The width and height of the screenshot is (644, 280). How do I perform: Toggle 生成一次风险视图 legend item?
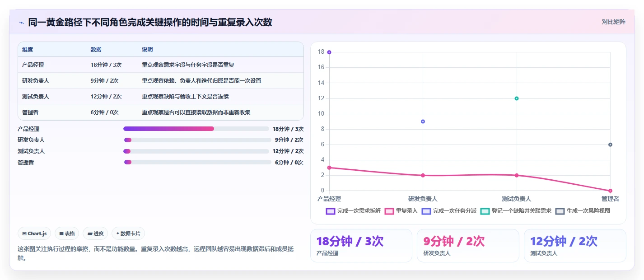[x=583, y=211]
